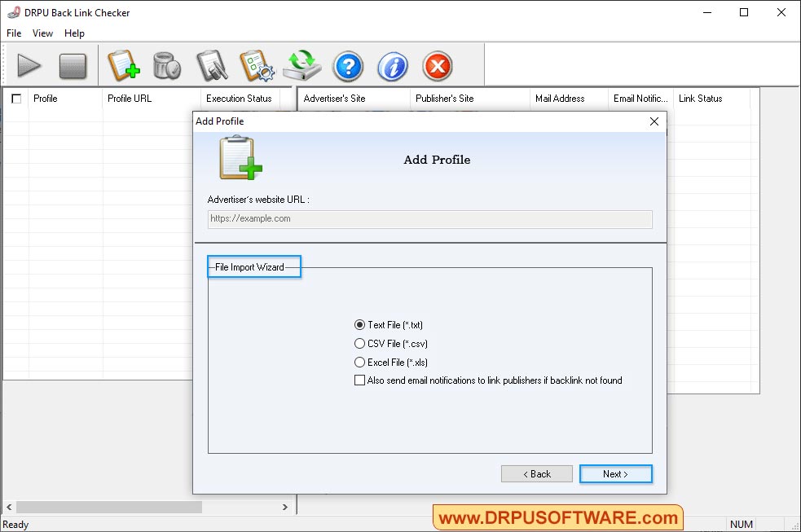Open the File menu
The height and width of the screenshot is (532, 801).
[13, 33]
